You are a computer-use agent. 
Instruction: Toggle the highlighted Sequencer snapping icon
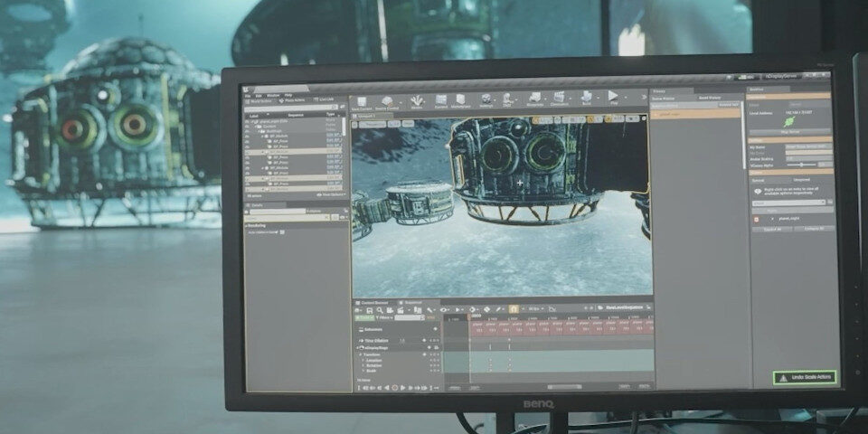[x=514, y=309]
